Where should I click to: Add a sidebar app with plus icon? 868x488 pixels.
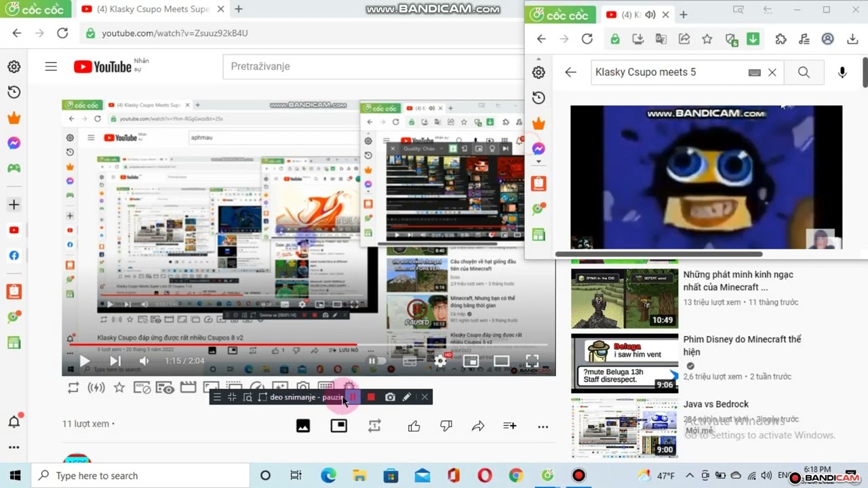point(14,204)
